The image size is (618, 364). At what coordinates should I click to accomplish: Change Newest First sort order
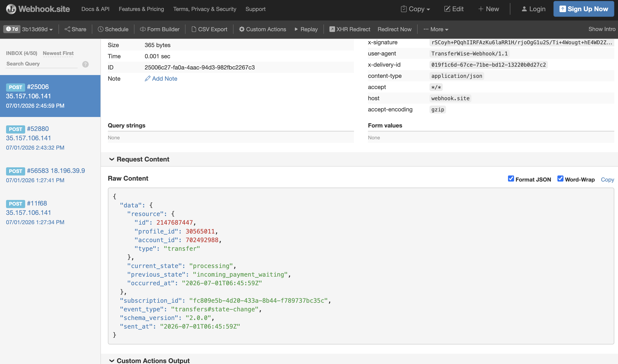click(58, 53)
